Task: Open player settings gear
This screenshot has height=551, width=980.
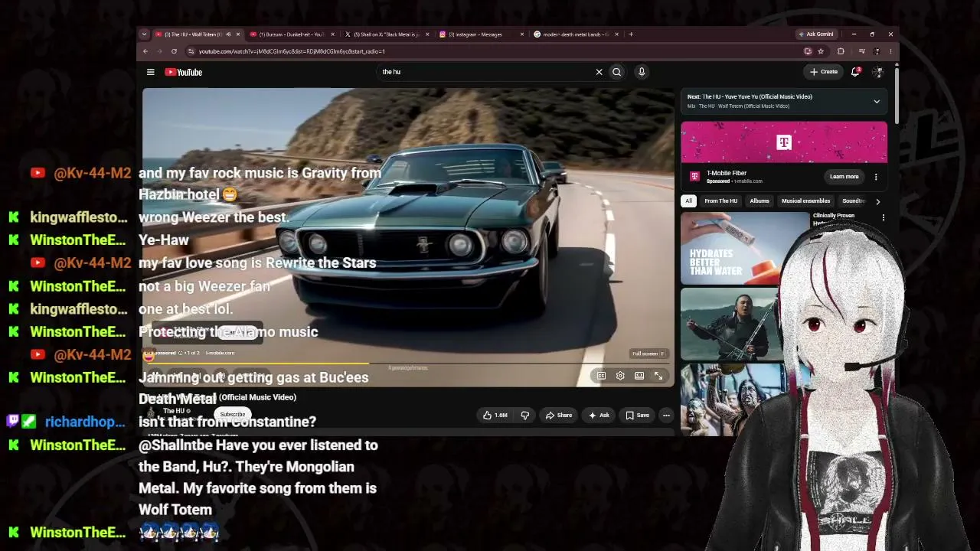Action: click(620, 376)
